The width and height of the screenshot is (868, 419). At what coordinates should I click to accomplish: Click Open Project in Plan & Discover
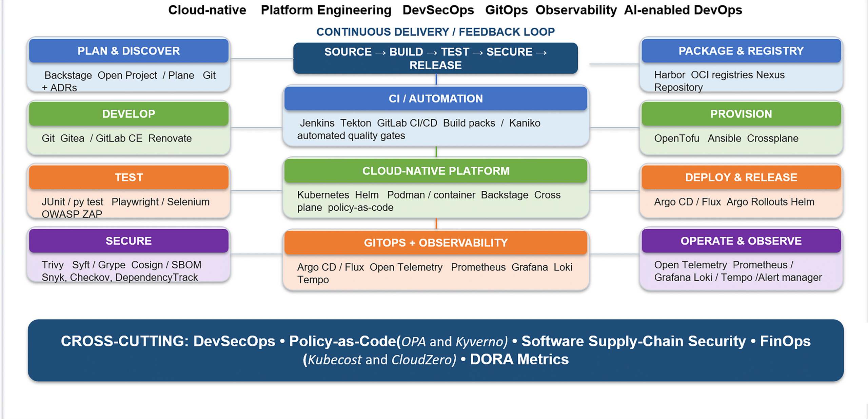coord(127,75)
